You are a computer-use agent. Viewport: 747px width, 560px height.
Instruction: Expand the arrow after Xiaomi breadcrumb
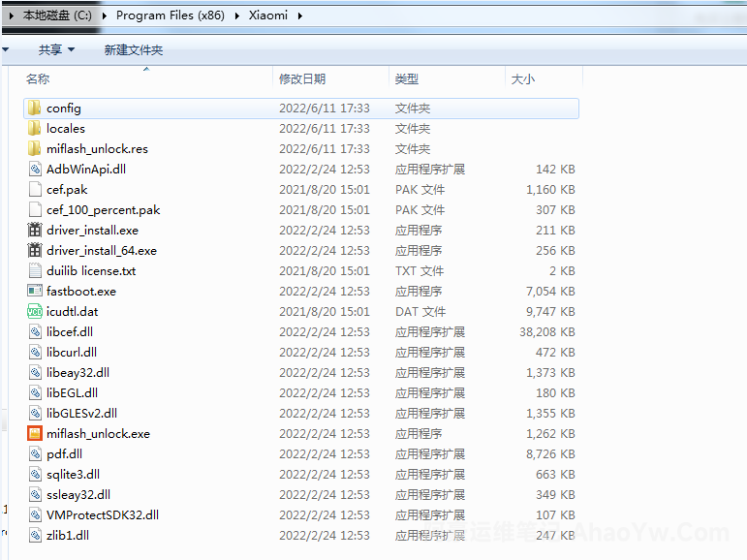point(300,16)
